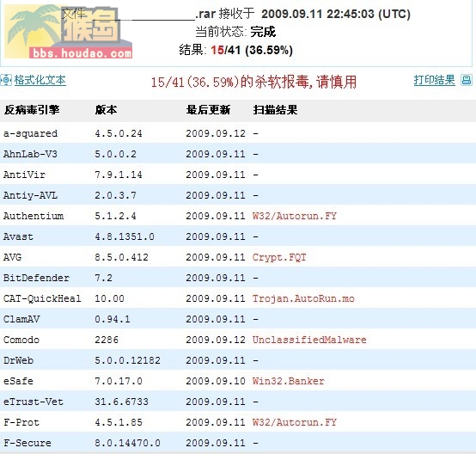The height and width of the screenshot is (454, 476).
Task: Click version 8.0.14470.0 of F-Secure
Action: [x=127, y=443]
